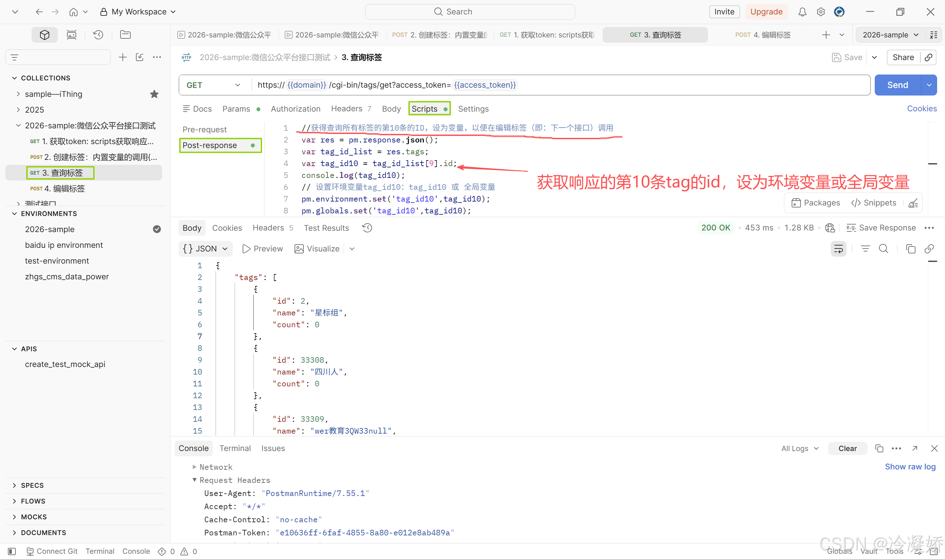
Task: Open the user avatar menu
Action: coord(839,12)
